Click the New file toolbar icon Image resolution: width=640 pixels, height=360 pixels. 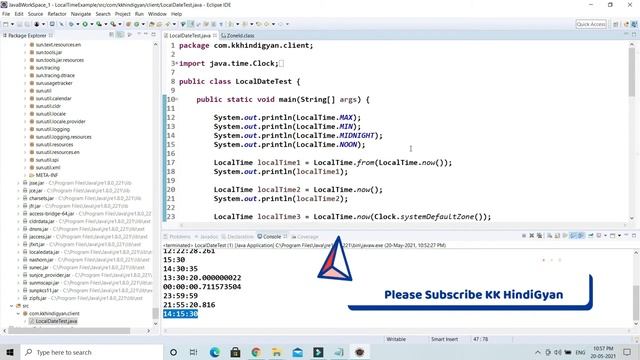[6, 24]
